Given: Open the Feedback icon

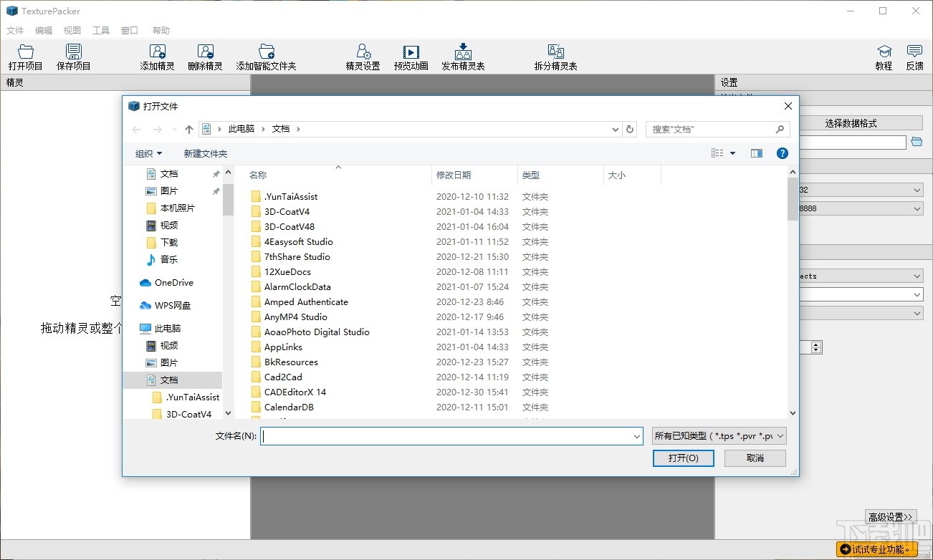Looking at the screenshot, I should click(x=914, y=57).
